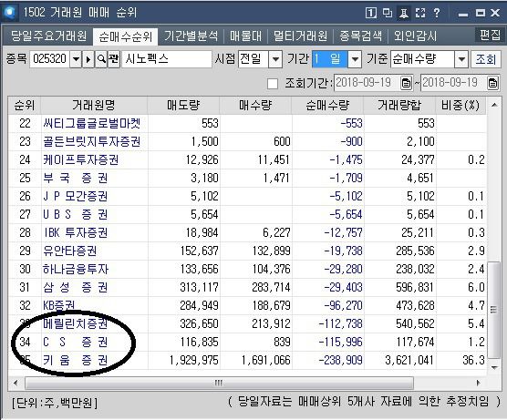507x420 pixels.
Task: Expand the stock code 025320 dropdown
Action: [76, 59]
